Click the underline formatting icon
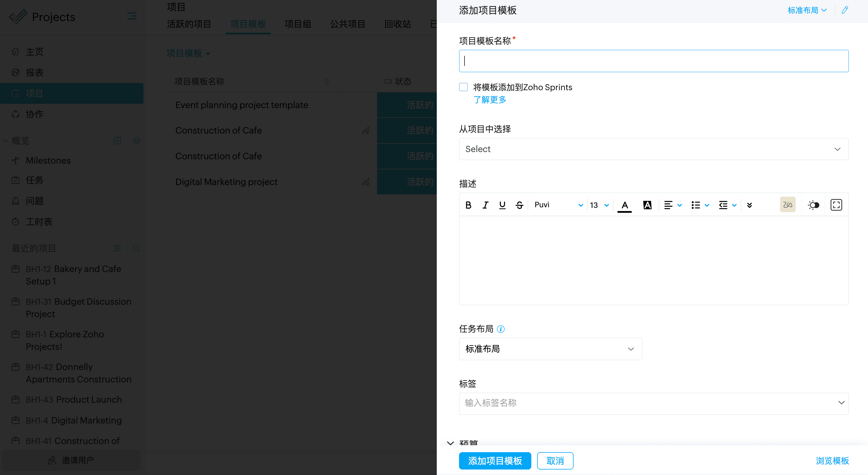868x475 pixels. coord(502,205)
